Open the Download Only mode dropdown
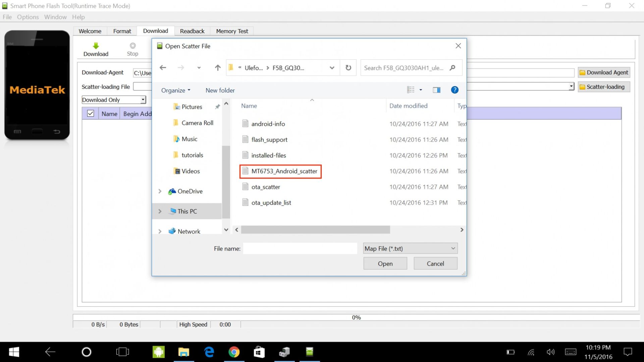The height and width of the screenshot is (362, 644). [143, 100]
